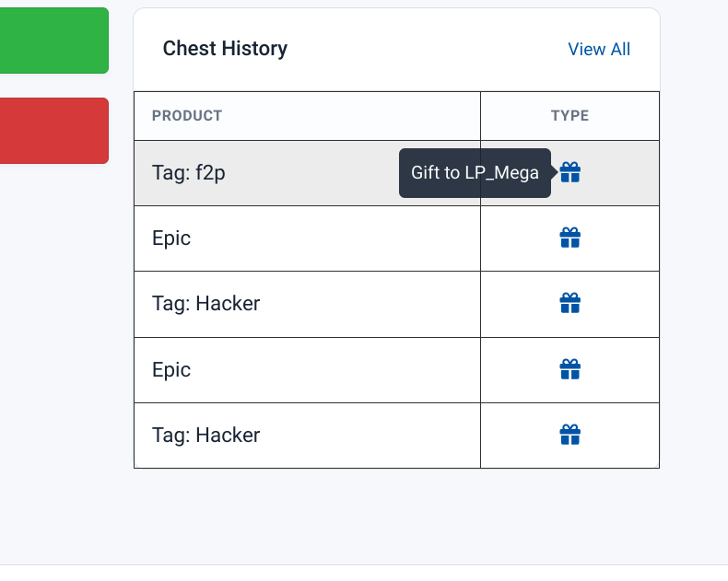Click the gift icon in the second Epic row

point(569,369)
